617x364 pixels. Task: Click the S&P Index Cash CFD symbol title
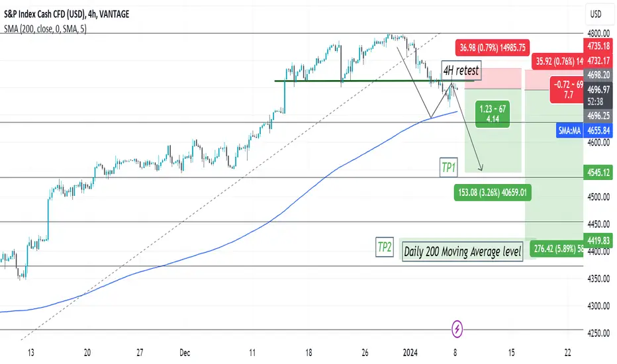(x=66, y=14)
